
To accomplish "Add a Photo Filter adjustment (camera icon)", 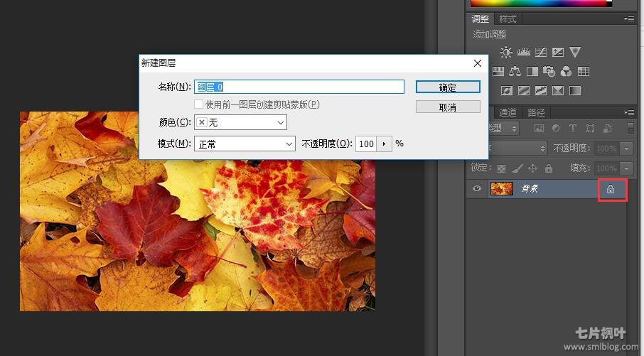I will tap(549, 71).
